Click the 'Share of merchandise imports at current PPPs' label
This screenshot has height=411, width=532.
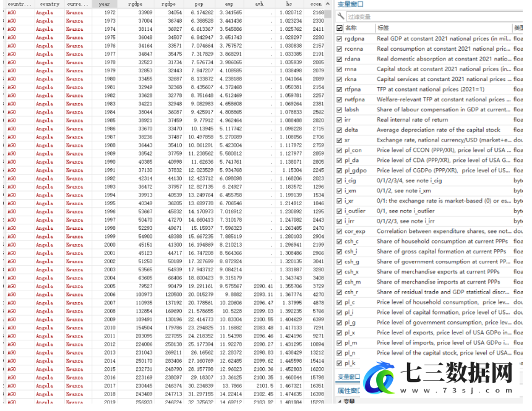438,282
